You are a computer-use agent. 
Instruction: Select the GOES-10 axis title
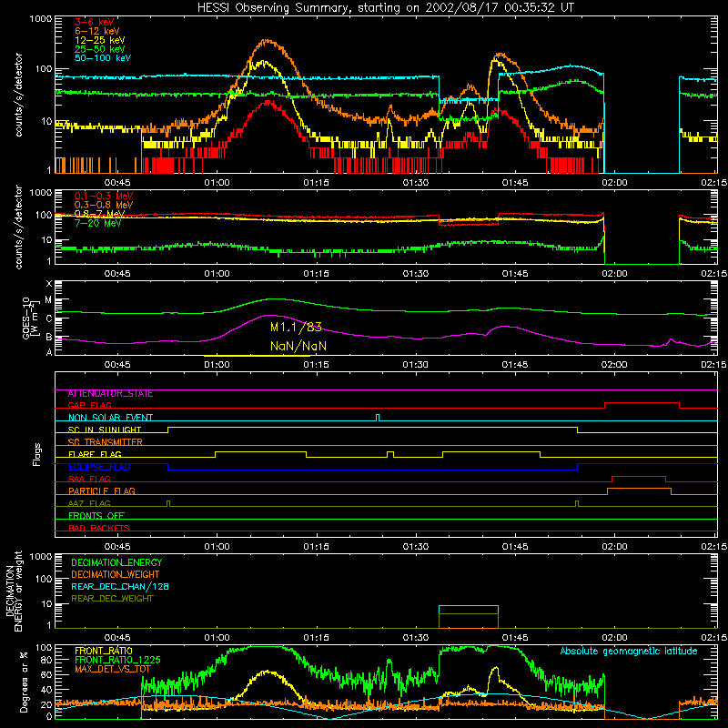click(32, 318)
